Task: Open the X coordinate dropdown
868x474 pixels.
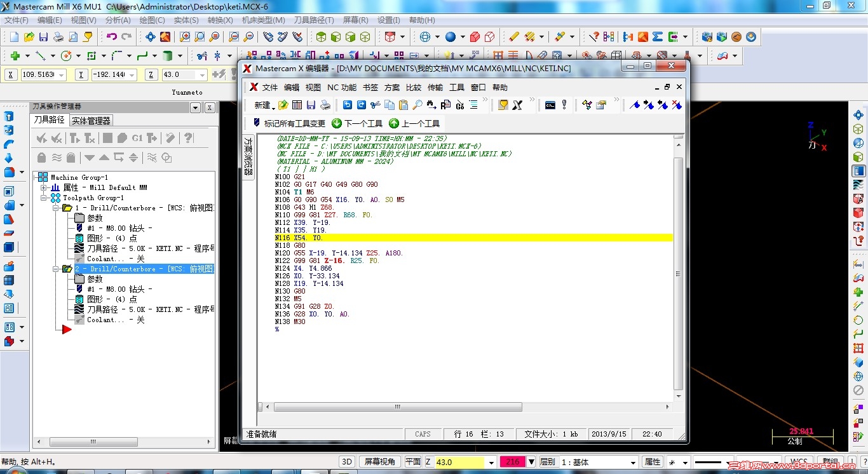Action: (62, 75)
